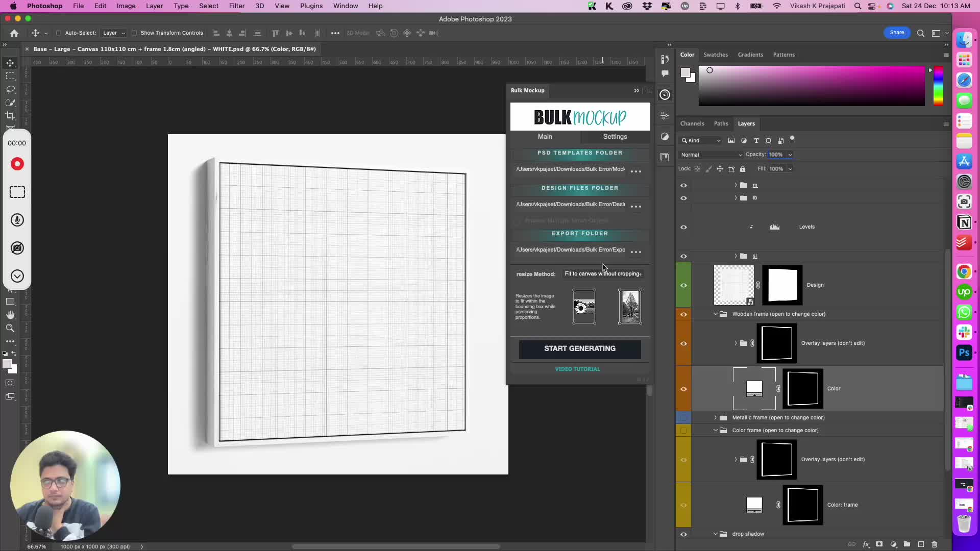Viewport: 980px width, 551px height.
Task: Click the vertical hue spectrum slider
Action: (938, 86)
